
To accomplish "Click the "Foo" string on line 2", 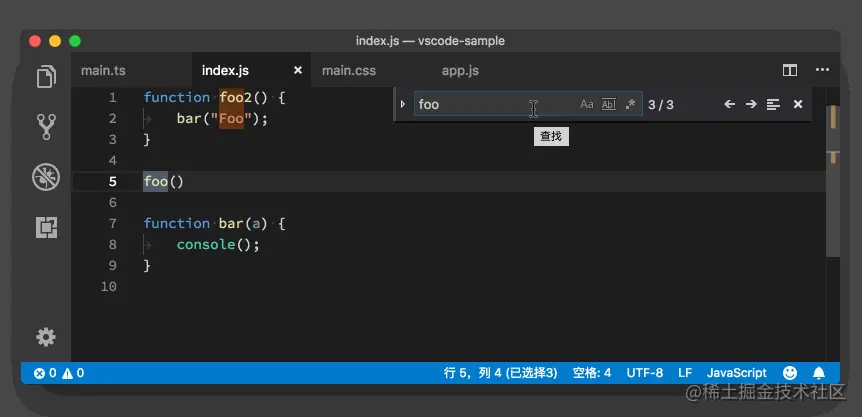I will pyautogui.click(x=231, y=119).
